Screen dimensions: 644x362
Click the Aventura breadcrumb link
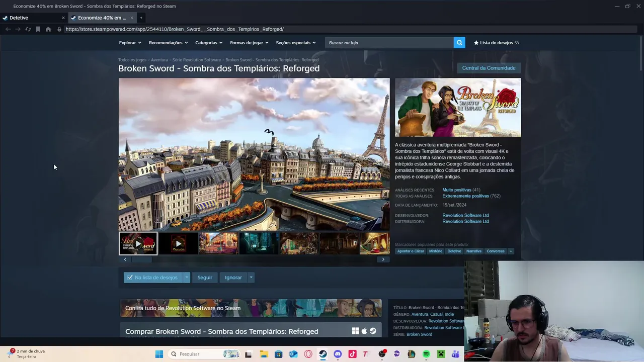(x=159, y=60)
